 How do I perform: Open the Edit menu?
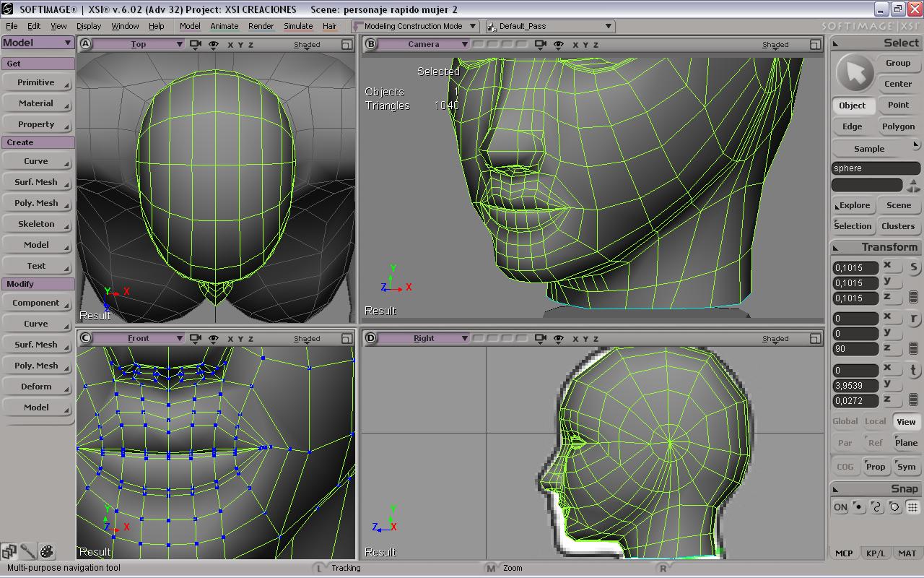pos(35,26)
